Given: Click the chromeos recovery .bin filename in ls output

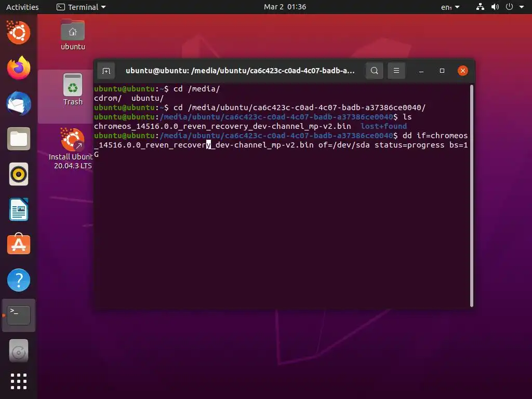Looking at the screenshot, I should pos(222,126).
